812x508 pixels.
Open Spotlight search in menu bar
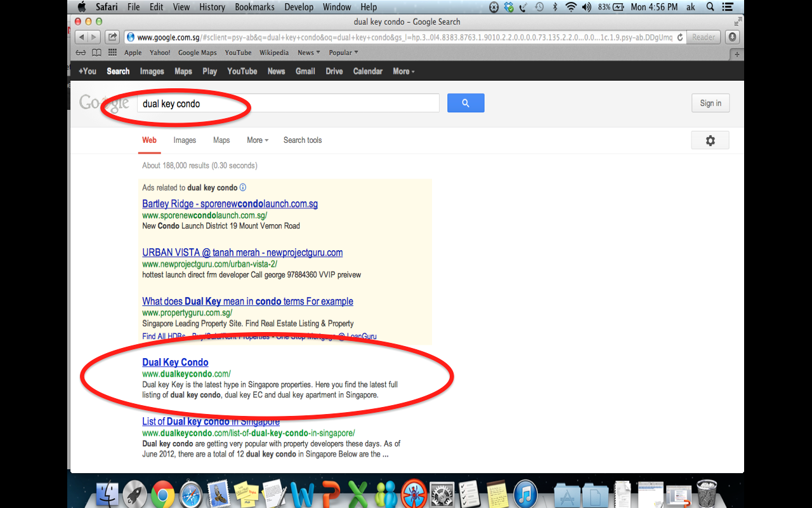pos(710,7)
